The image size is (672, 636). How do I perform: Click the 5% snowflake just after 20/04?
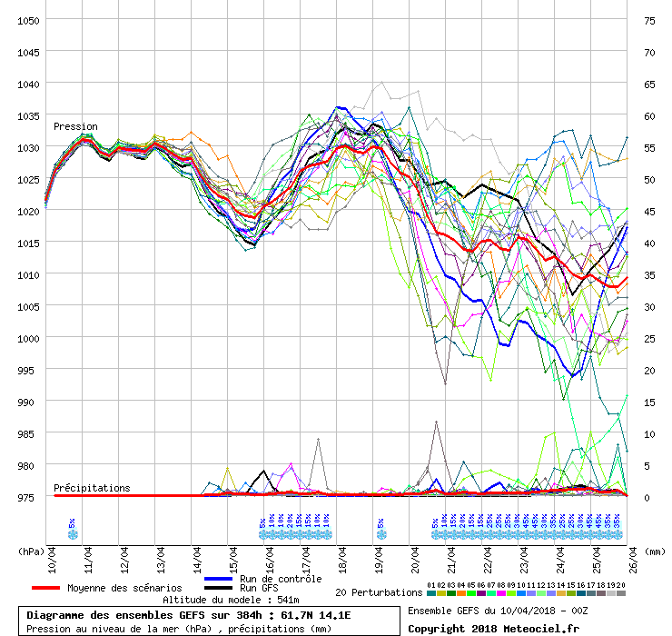coord(435,534)
